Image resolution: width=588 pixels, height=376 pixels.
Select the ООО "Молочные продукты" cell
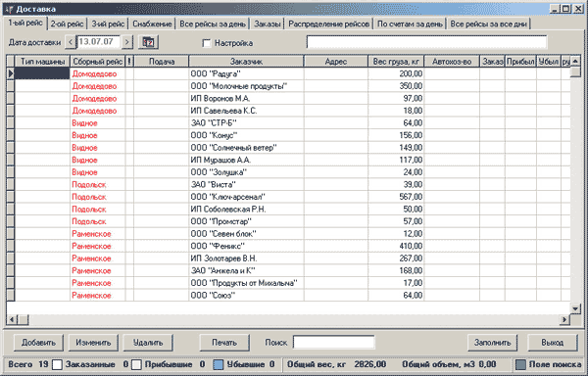click(246, 86)
